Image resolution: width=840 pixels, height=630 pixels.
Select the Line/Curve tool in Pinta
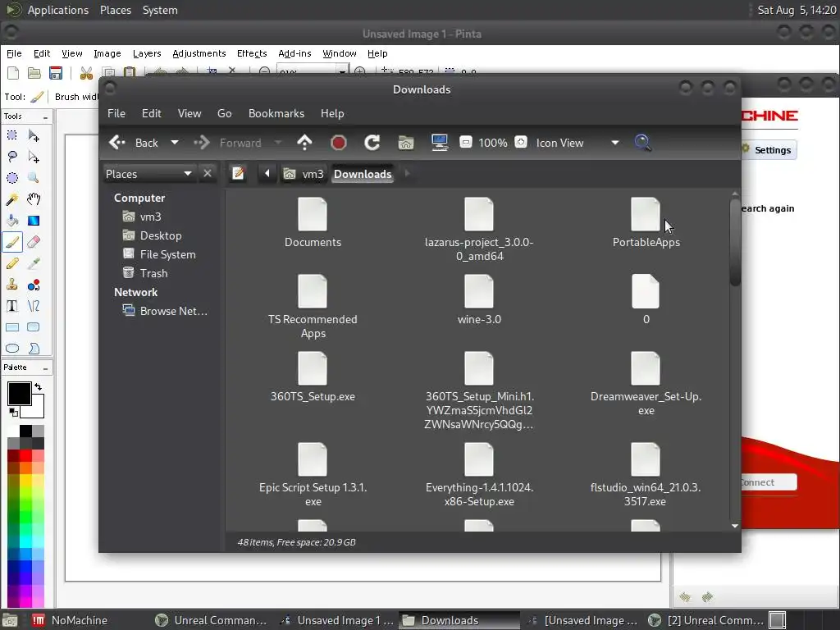(33, 306)
